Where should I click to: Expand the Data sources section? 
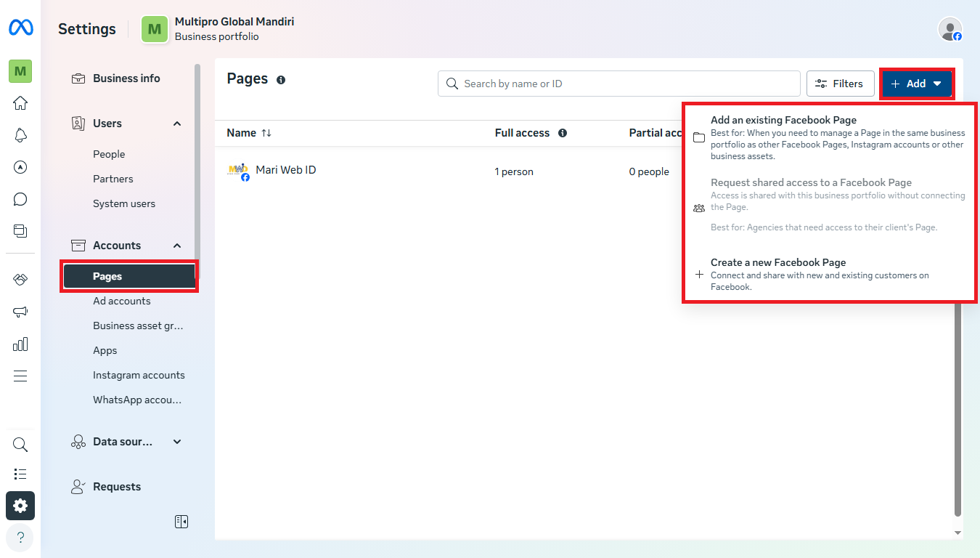click(x=177, y=442)
